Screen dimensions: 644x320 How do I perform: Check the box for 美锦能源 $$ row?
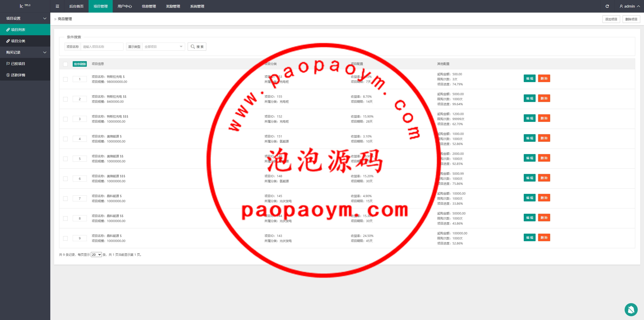click(x=65, y=159)
